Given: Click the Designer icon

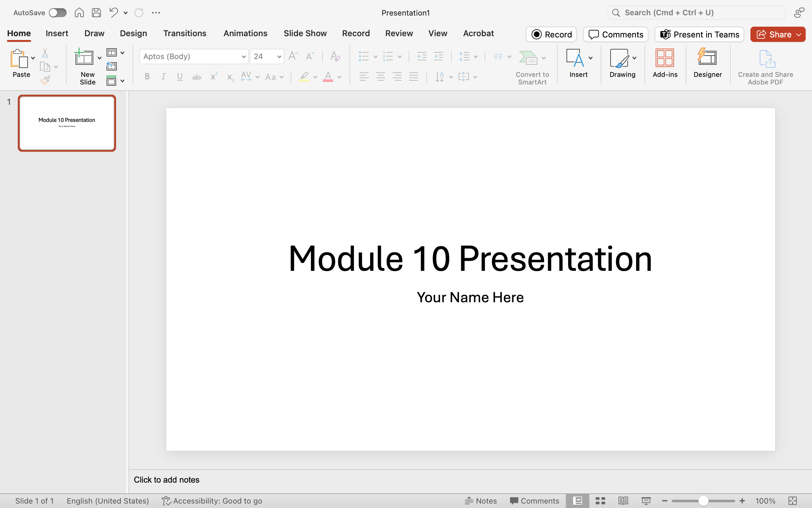Looking at the screenshot, I should (x=707, y=57).
